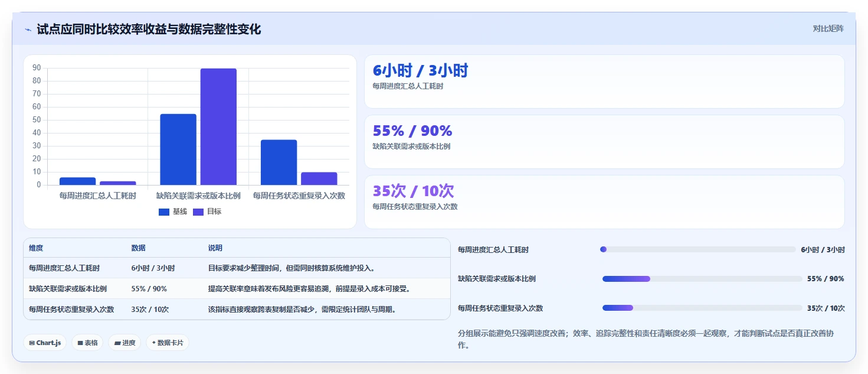Click the 表格 chip
The width and height of the screenshot is (868, 374).
[x=87, y=343]
